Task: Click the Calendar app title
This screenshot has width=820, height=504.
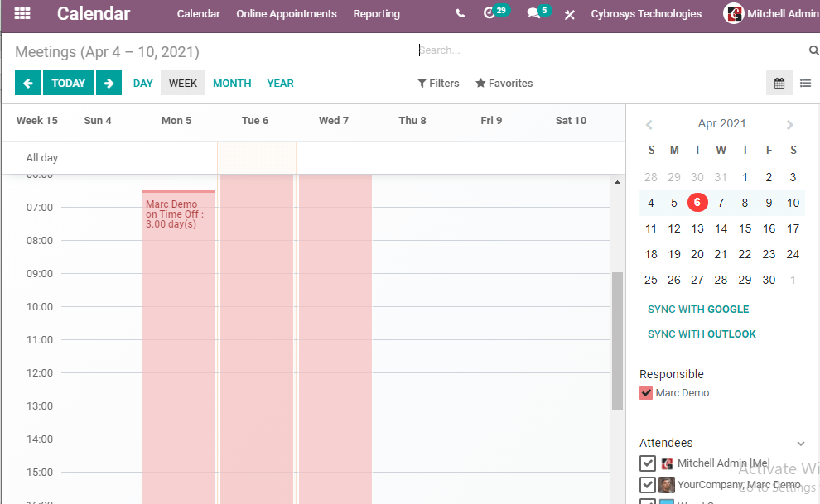Action: click(x=93, y=13)
